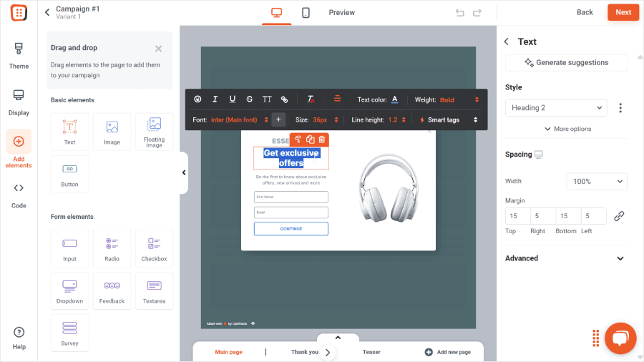The image size is (644, 362).
Task: Select the Thank you page tab
Action: [x=305, y=352]
